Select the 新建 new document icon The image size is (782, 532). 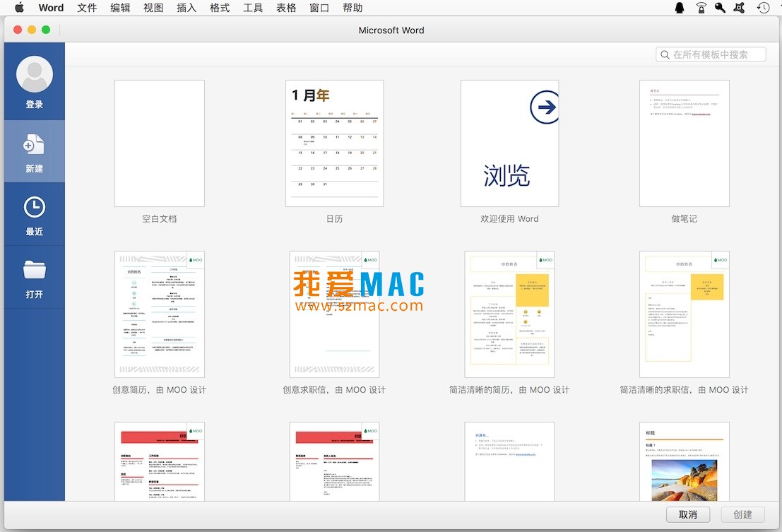pos(34,145)
